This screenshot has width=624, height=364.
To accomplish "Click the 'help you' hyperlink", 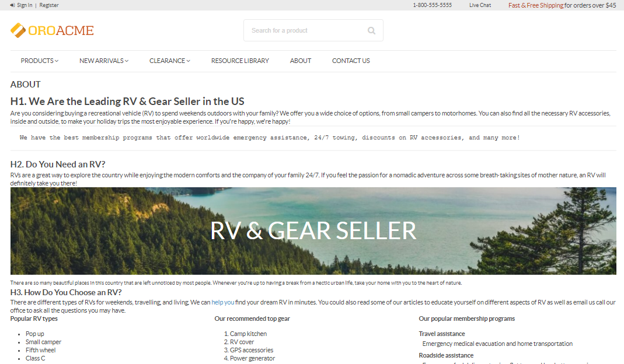I will 223,302.
